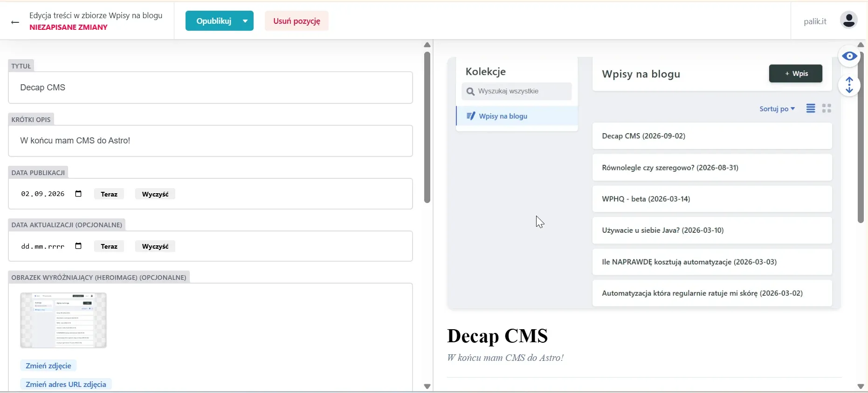Open the calendar picker for Data publikacji
This screenshot has height=393, width=868.
[78, 194]
